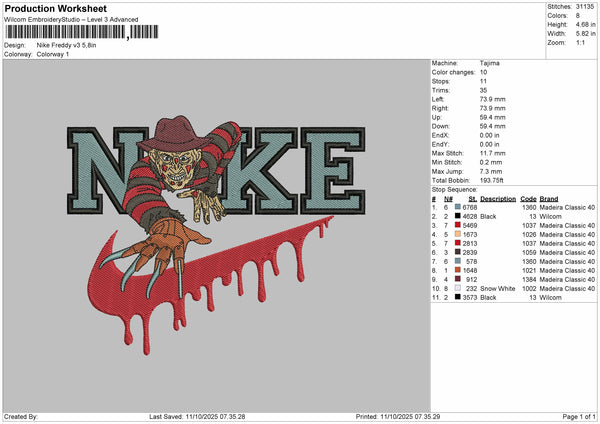Screen dimensions: 600x424
Task: Click the Description column header
Action: click(498, 199)
